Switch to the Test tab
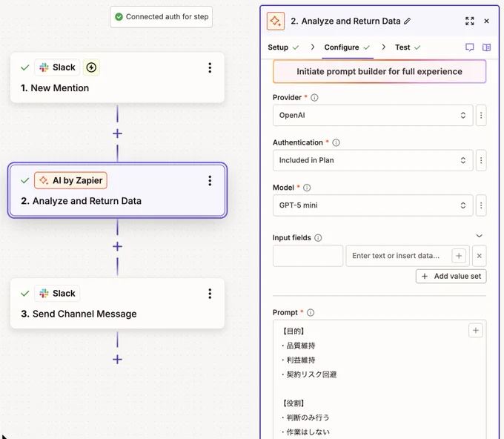 407,47
